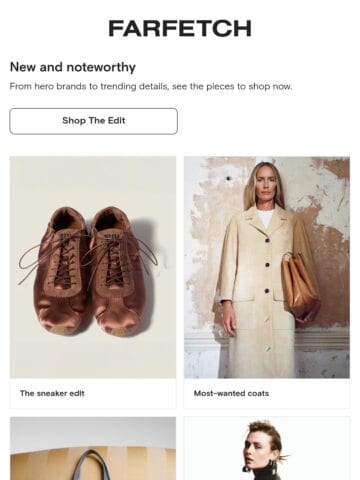Click the right brown sneaker

[x=117, y=272]
